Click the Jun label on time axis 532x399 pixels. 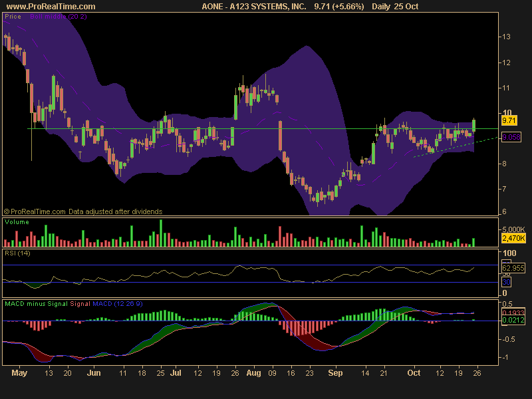click(x=94, y=373)
